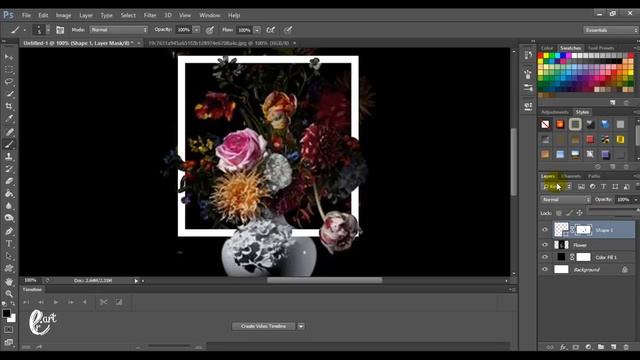Open Flow dropdown arrow
Viewport: 640px width, 360px height.
tap(257, 30)
